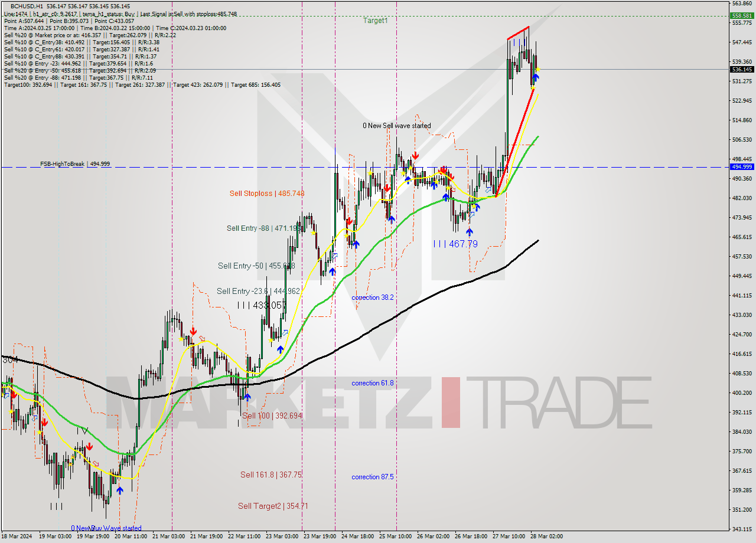Click the Sell Target2 | 354.71 label
Image resolution: width=756 pixels, height=543 pixels.
tap(273, 506)
